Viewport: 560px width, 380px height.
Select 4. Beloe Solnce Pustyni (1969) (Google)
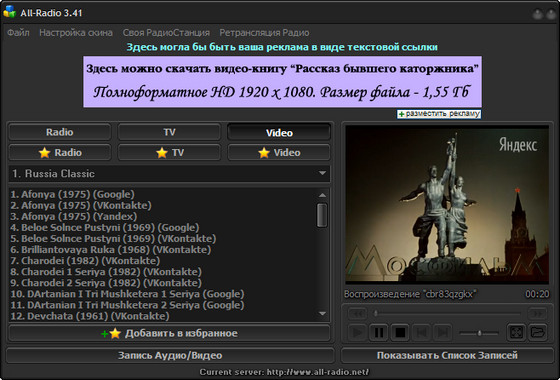point(105,228)
